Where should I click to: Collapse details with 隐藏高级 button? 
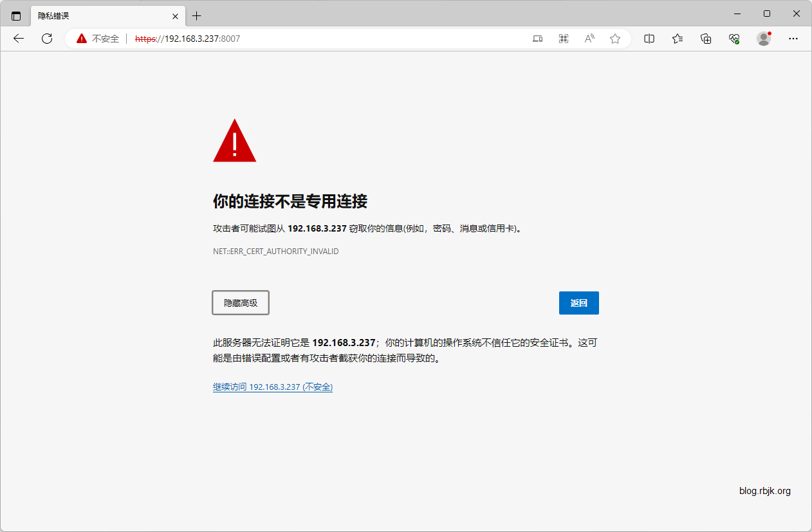(x=241, y=303)
